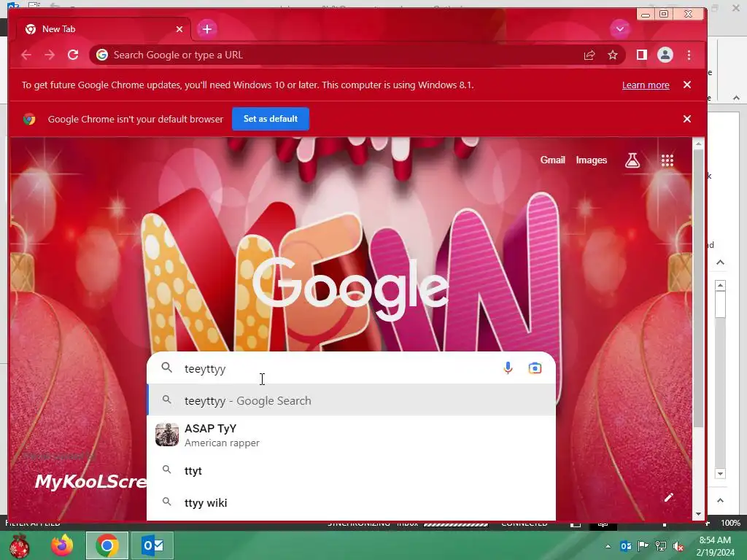Launch Firefox from the taskbar
The height and width of the screenshot is (560, 747).
63,545
